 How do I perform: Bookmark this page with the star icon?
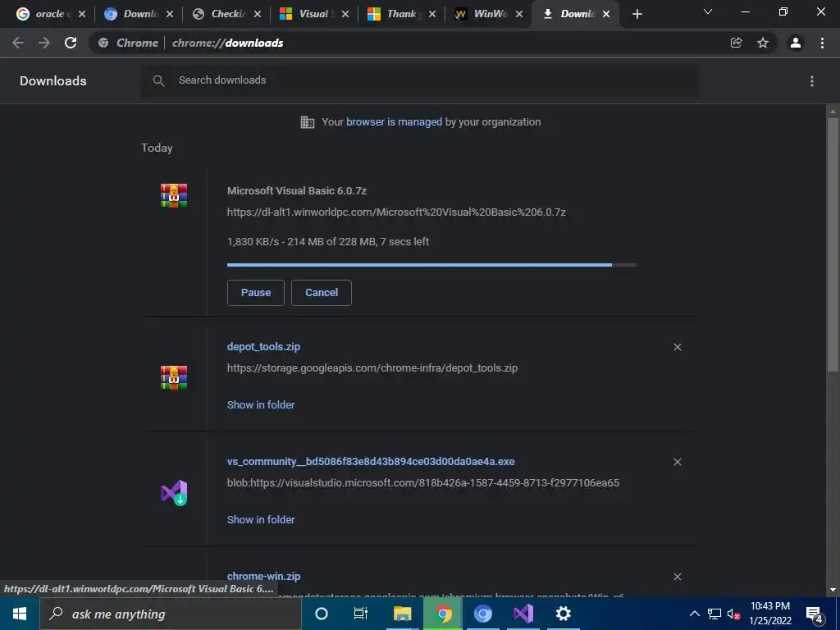[x=763, y=43]
